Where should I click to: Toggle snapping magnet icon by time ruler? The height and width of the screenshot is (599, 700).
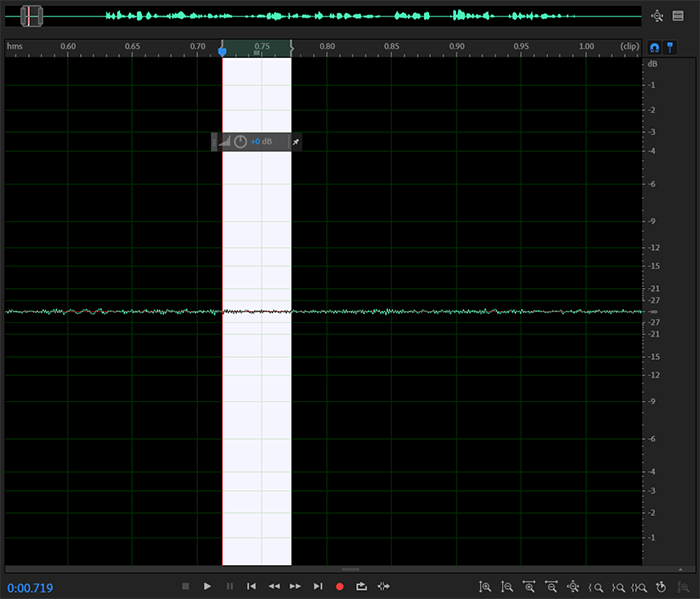(x=655, y=47)
